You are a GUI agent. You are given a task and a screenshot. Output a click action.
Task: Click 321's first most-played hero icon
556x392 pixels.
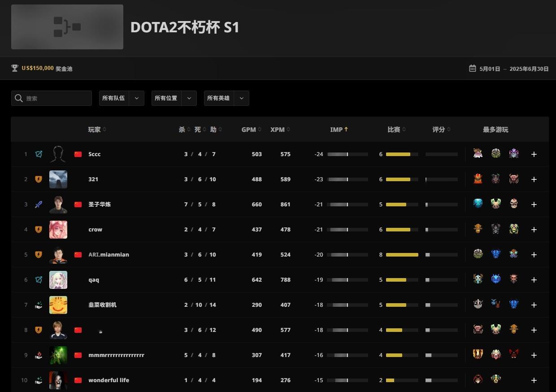pos(478,179)
